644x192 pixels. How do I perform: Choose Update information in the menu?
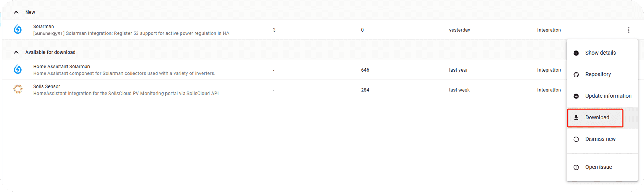tap(608, 96)
